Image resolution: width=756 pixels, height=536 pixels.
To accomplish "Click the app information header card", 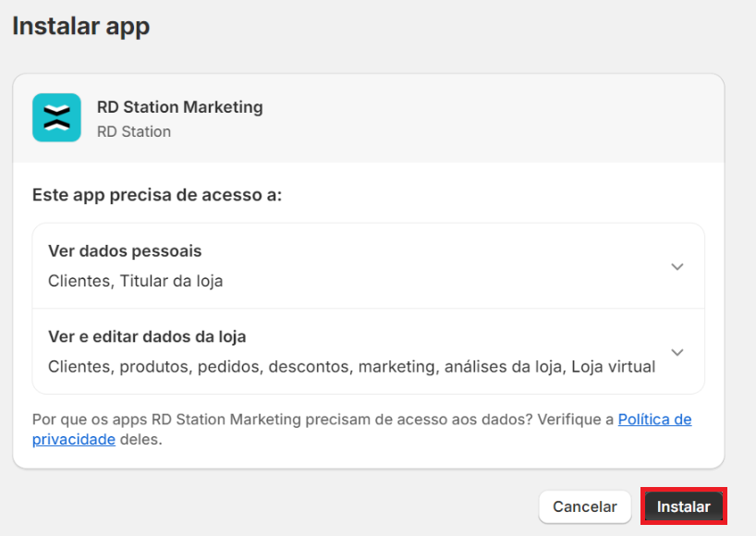I will point(370,117).
